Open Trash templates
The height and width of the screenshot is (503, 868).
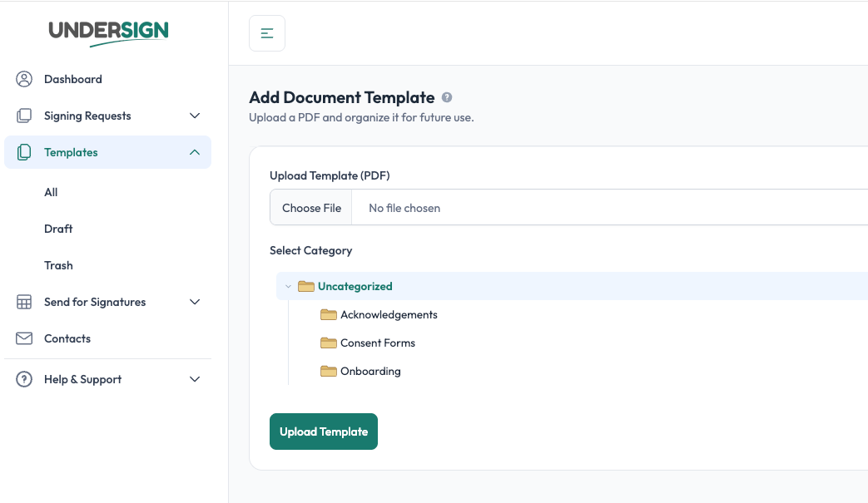58,265
